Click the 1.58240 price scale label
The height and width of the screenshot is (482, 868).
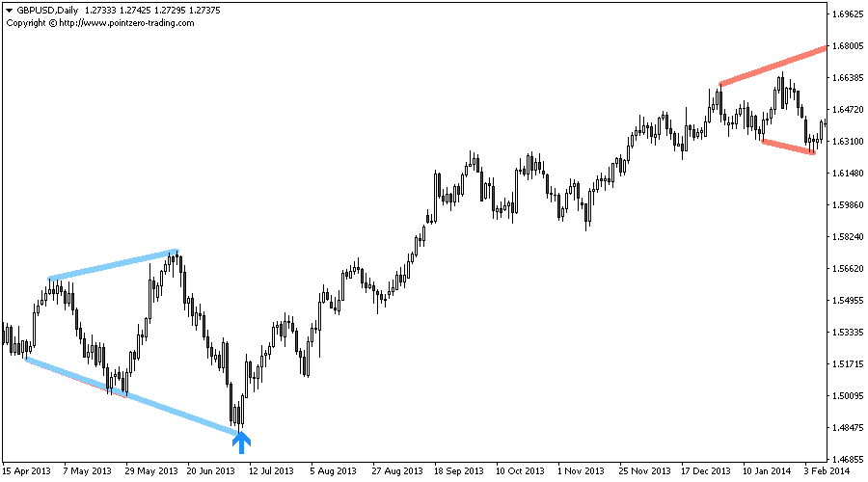(x=847, y=237)
